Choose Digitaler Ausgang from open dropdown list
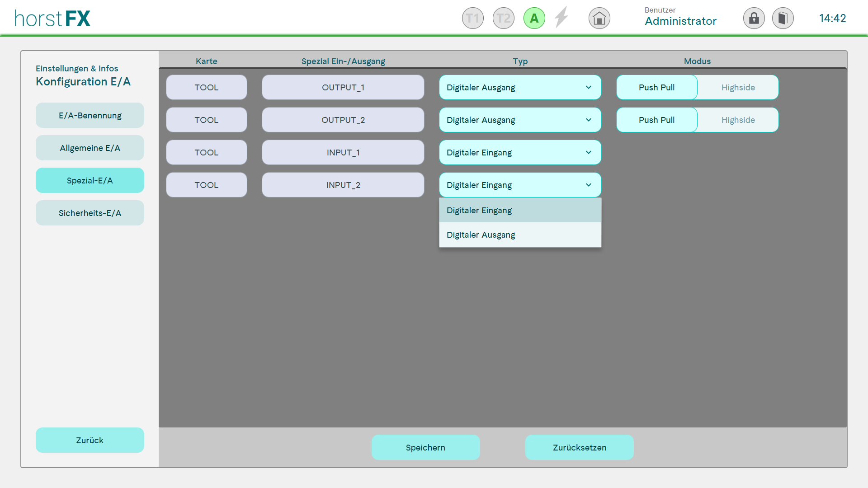868x488 pixels. [520, 235]
